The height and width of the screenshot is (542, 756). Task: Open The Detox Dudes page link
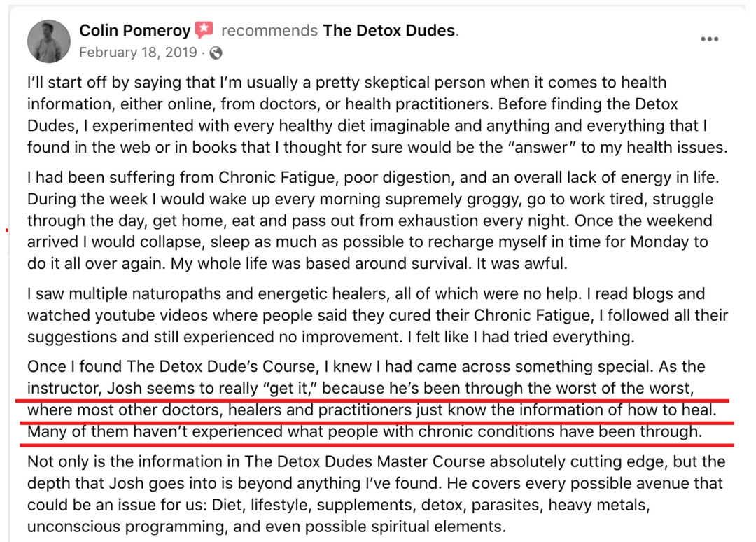(389, 30)
